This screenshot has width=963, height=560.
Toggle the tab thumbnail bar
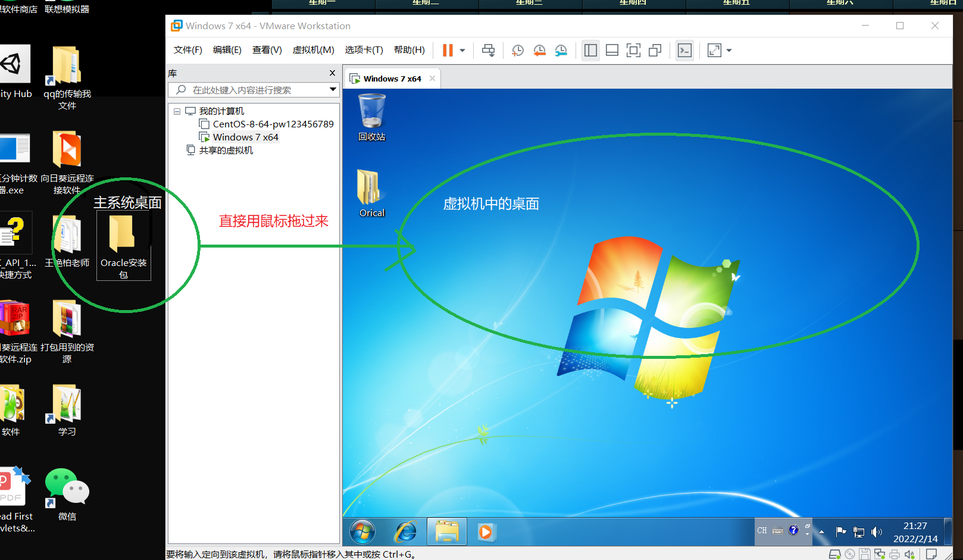click(612, 50)
